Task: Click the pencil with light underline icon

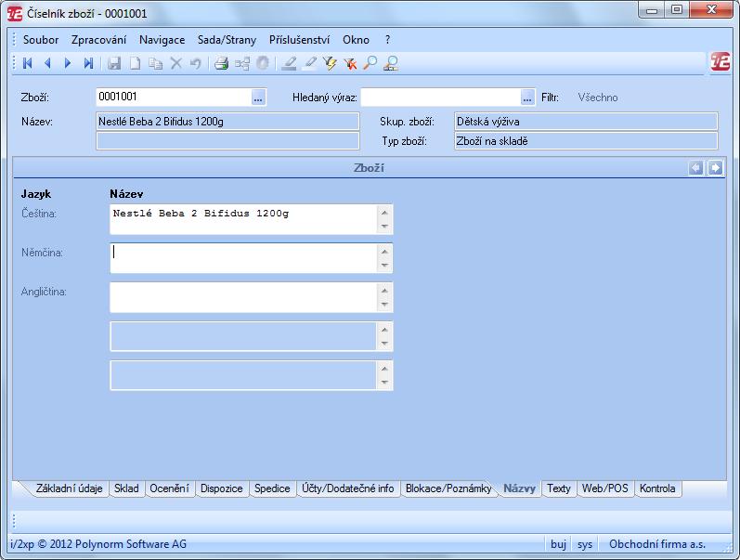Action: coord(309,63)
